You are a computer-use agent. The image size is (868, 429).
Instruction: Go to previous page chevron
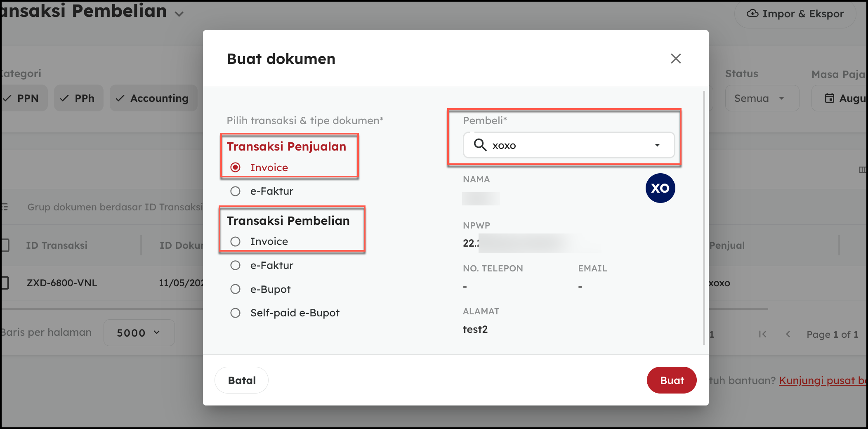click(788, 334)
